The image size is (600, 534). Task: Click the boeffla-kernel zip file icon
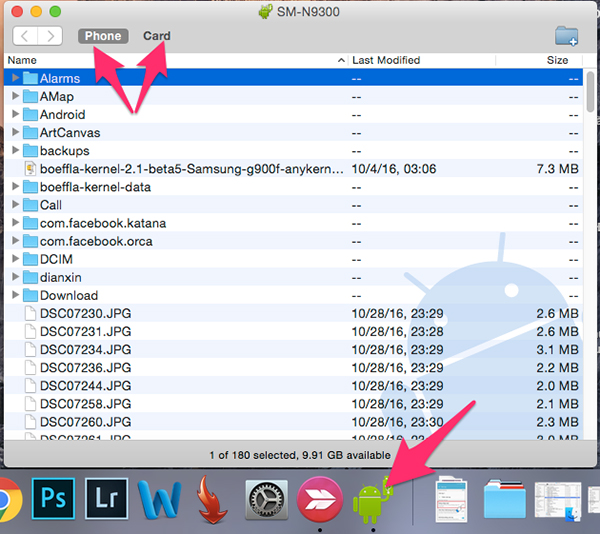30,169
